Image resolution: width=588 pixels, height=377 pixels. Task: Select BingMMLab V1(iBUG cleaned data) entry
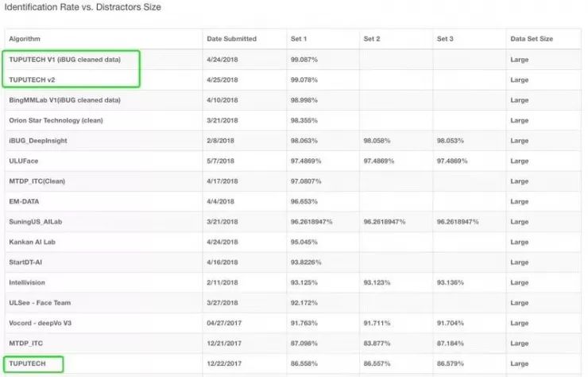64,100
